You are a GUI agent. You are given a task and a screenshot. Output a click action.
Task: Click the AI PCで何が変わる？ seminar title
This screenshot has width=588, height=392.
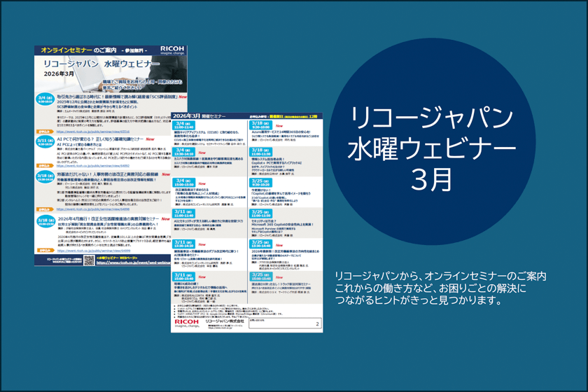pos(100,139)
